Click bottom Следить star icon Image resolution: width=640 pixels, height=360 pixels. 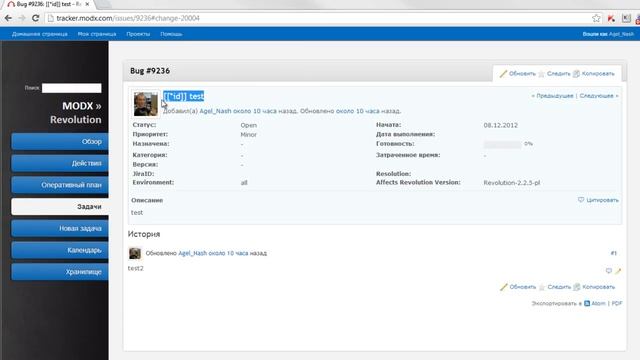(542, 287)
